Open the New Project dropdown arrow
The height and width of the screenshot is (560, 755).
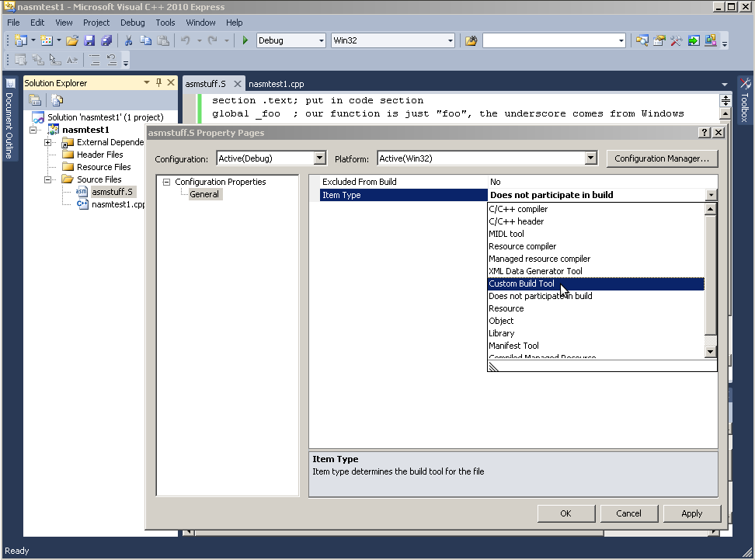tap(33, 40)
